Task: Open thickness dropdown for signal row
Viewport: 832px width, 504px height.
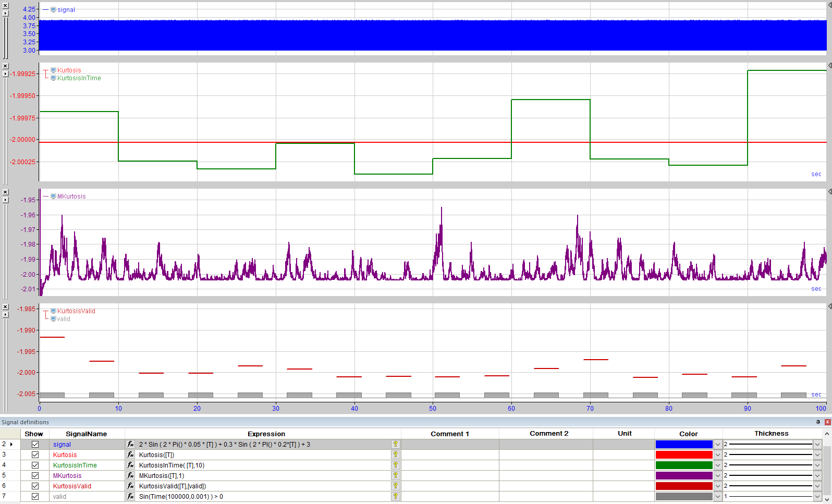Action: tap(817, 445)
